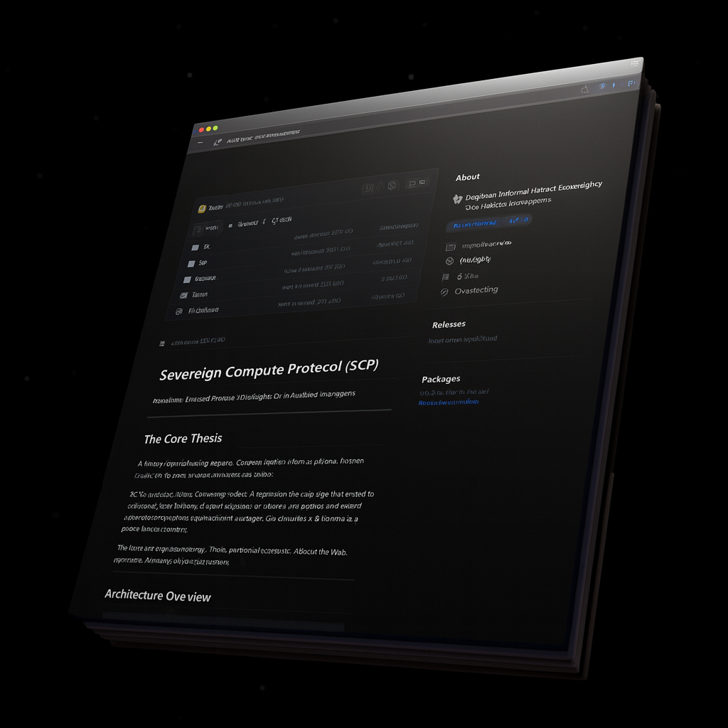
Task: Click the rightmost icon in the browser toolbar
Action: coord(631,82)
